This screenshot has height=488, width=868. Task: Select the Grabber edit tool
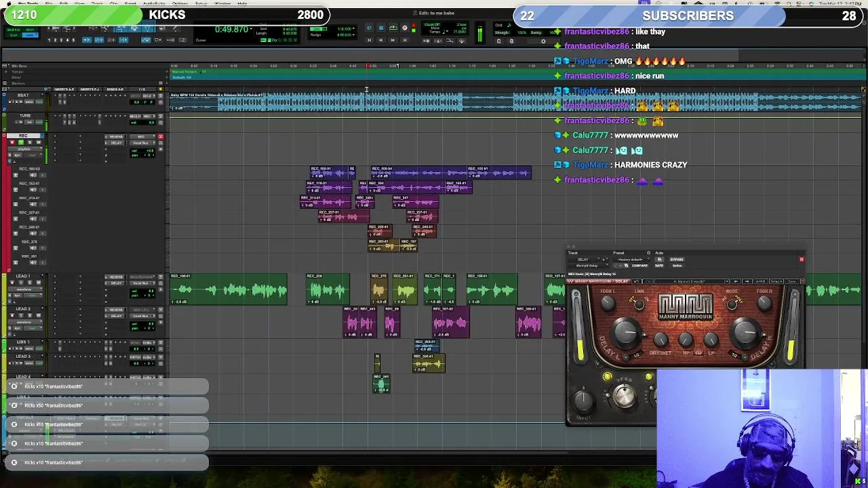click(x=148, y=28)
